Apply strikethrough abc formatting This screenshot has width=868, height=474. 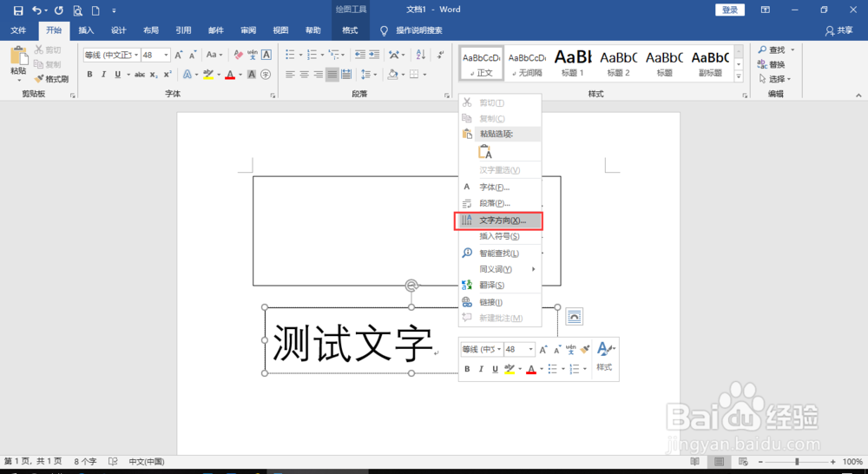coord(140,74)
